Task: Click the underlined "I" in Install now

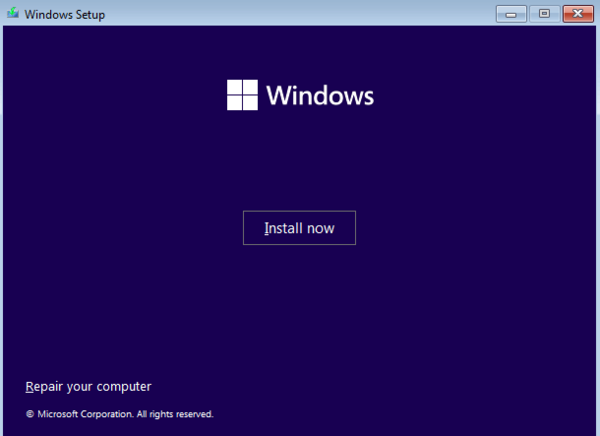Action: tap(266, 228)
